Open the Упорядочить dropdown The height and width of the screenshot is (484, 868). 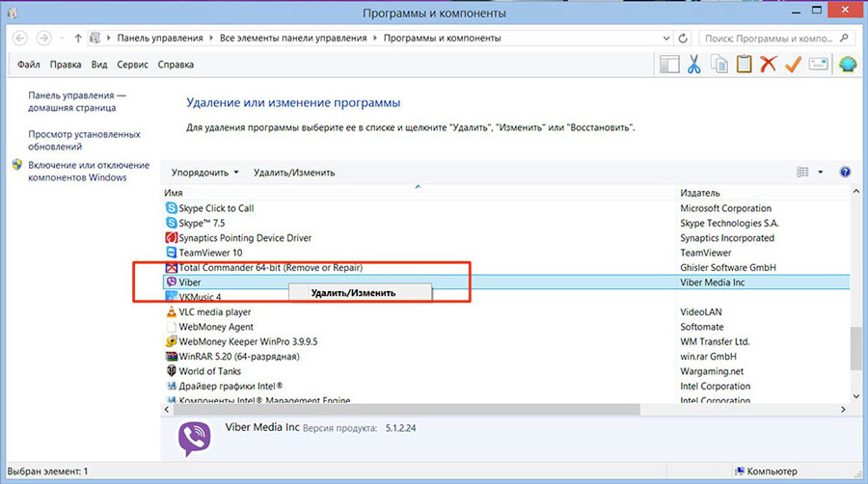[x=204, y=173]
